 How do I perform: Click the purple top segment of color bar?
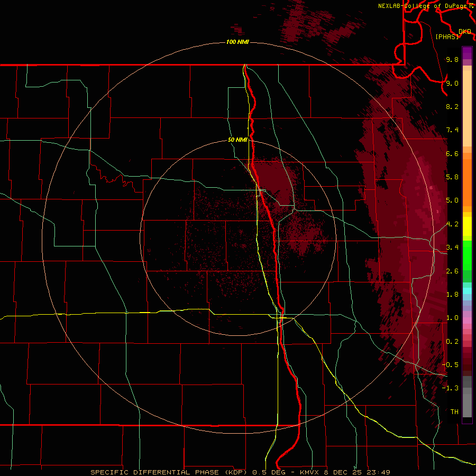point(467,53)
